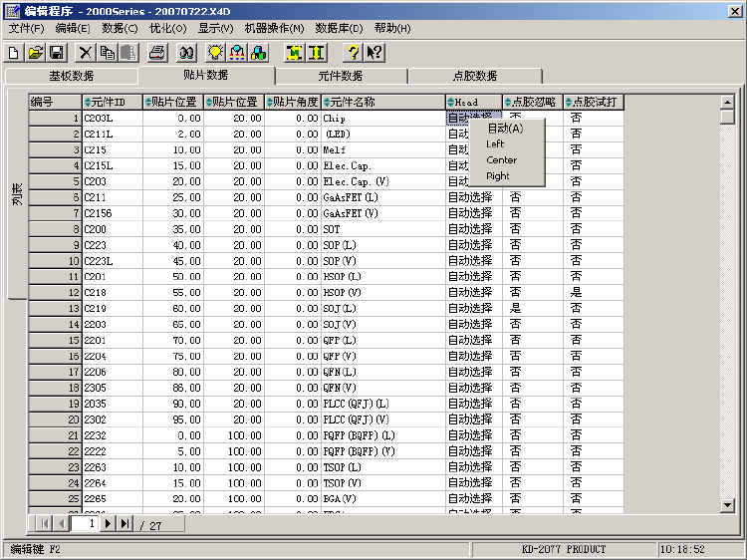Switch to the 基板数据 tab

[72, 76]
